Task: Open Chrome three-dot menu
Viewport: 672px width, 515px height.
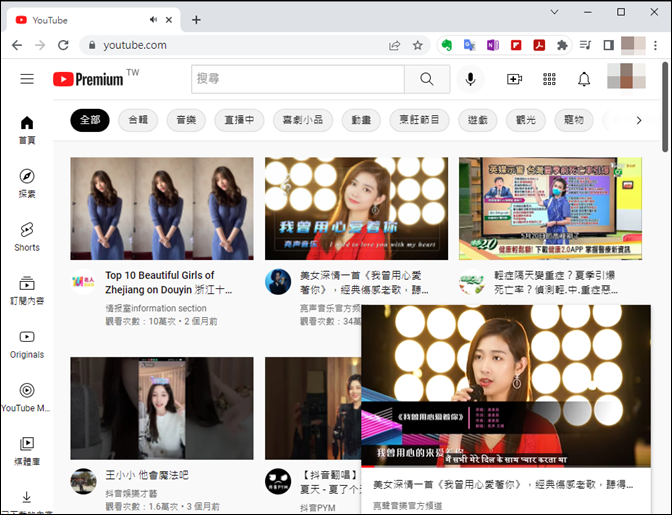Action: (x=655, y=45)
